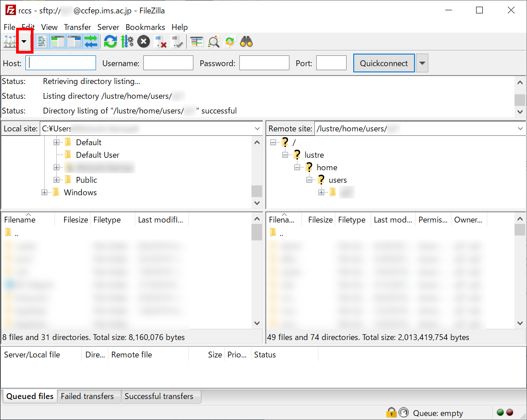Switch to the Queued files tab
527x420 pixels.
pyautogui.click(x=30, y=396)
